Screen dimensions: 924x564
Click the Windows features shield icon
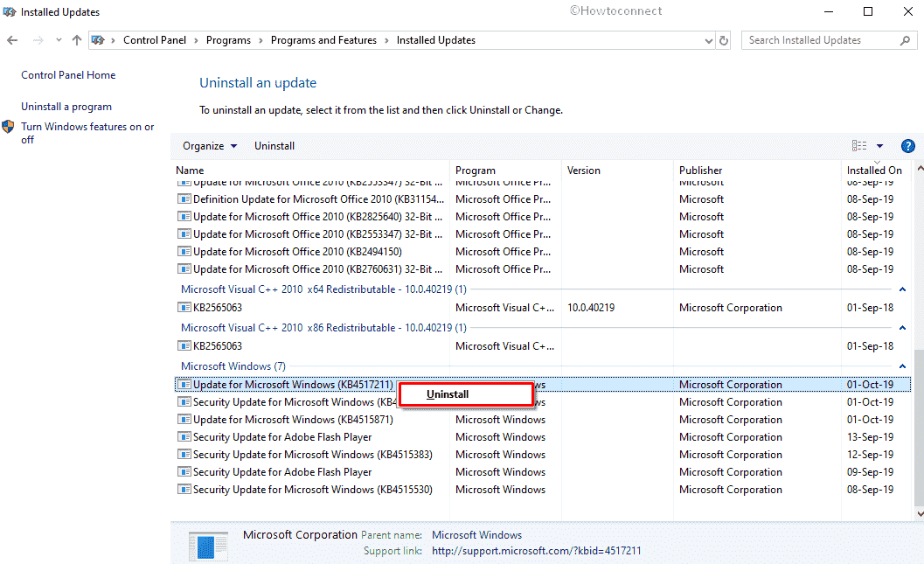click(x=8, y=127)
